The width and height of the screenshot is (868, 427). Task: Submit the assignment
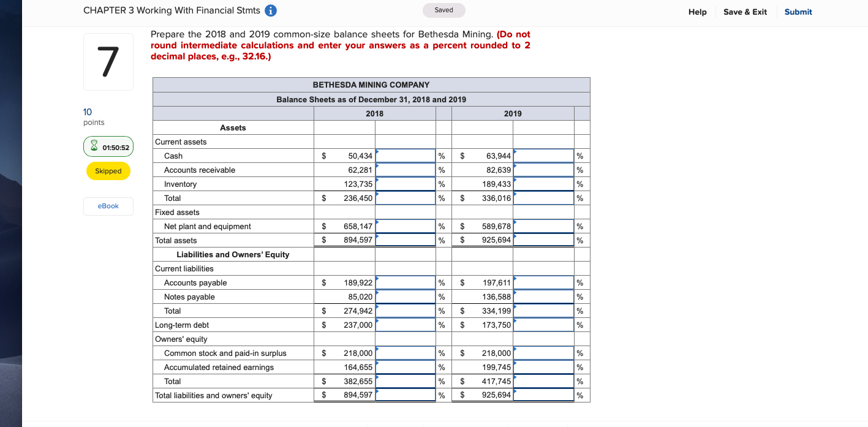coord(798,12)
